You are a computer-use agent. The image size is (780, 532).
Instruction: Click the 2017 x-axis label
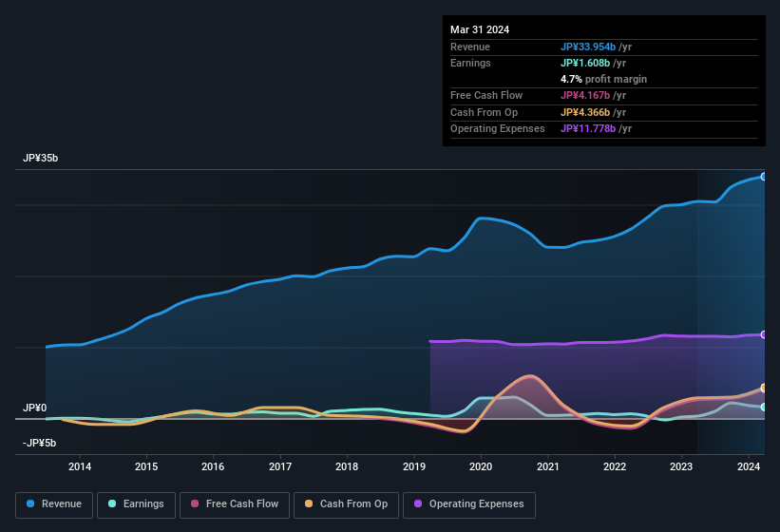coord(280,466)
